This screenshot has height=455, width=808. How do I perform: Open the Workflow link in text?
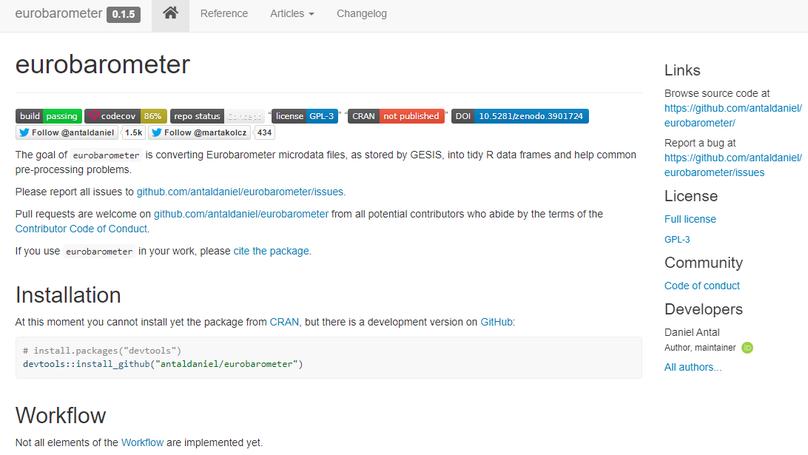pos(141,442)
